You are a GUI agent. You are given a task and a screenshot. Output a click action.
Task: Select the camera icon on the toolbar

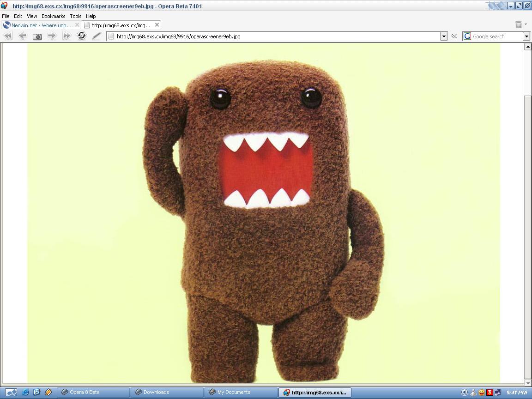click(37, 36)
